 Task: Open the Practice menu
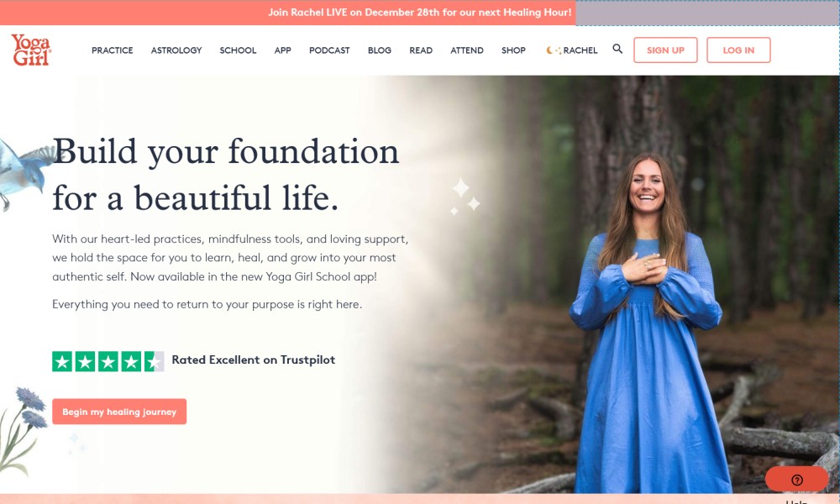[112, 50]
